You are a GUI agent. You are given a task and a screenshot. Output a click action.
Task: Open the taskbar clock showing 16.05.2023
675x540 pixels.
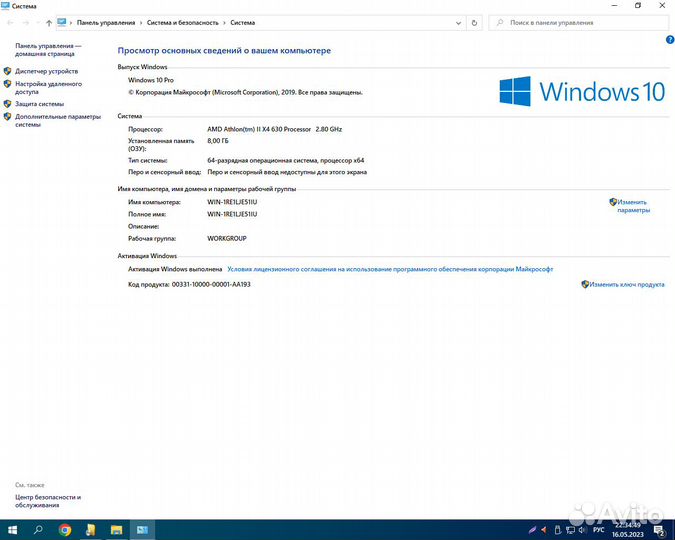[x=628, y=530]
